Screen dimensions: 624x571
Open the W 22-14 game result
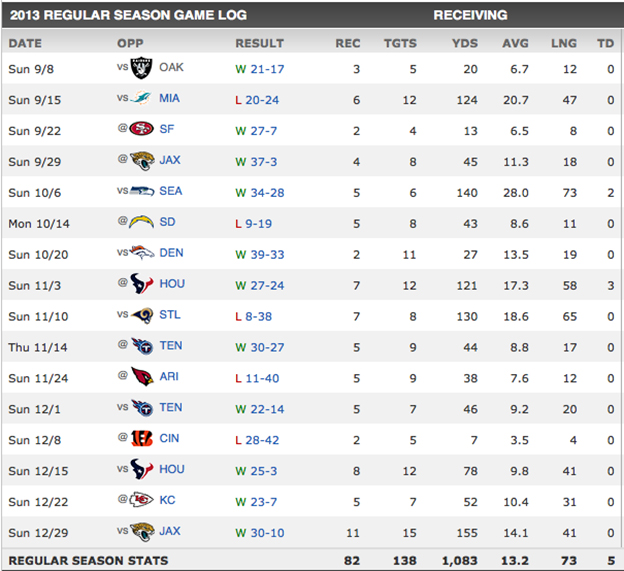pyautogui.click(x=260, y=409)
